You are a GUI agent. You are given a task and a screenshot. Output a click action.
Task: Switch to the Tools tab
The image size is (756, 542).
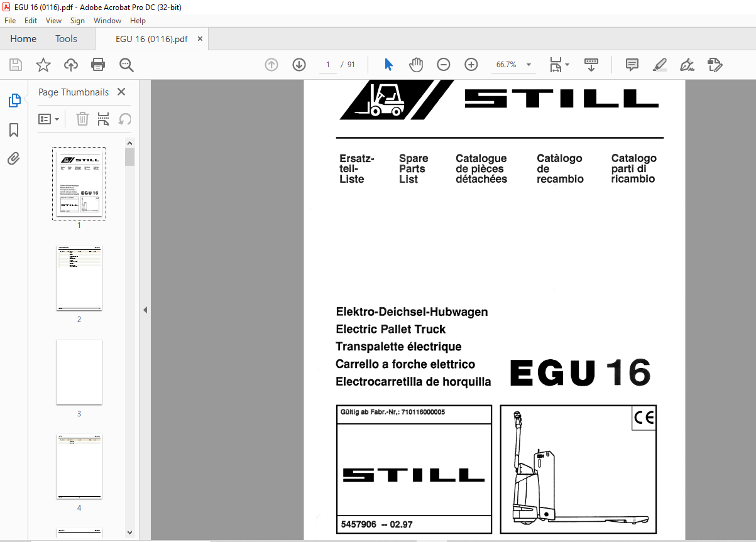(66, 39)
